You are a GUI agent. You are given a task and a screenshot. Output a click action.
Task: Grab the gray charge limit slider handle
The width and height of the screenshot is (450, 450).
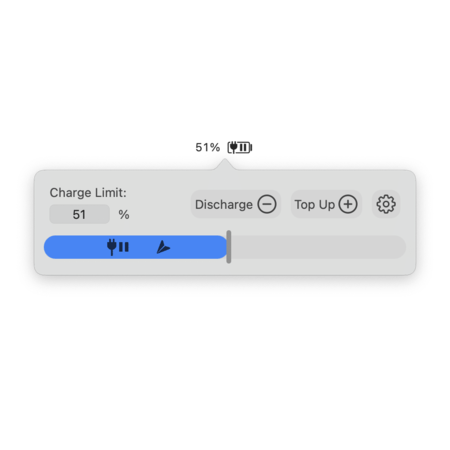pos(229,247)
